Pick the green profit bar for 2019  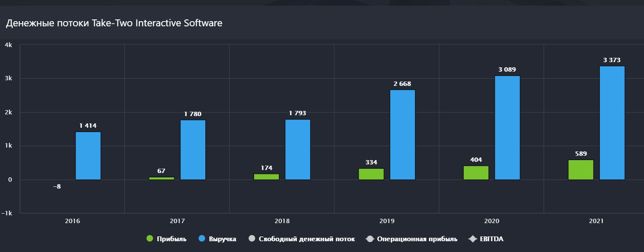tap(371, 174)
